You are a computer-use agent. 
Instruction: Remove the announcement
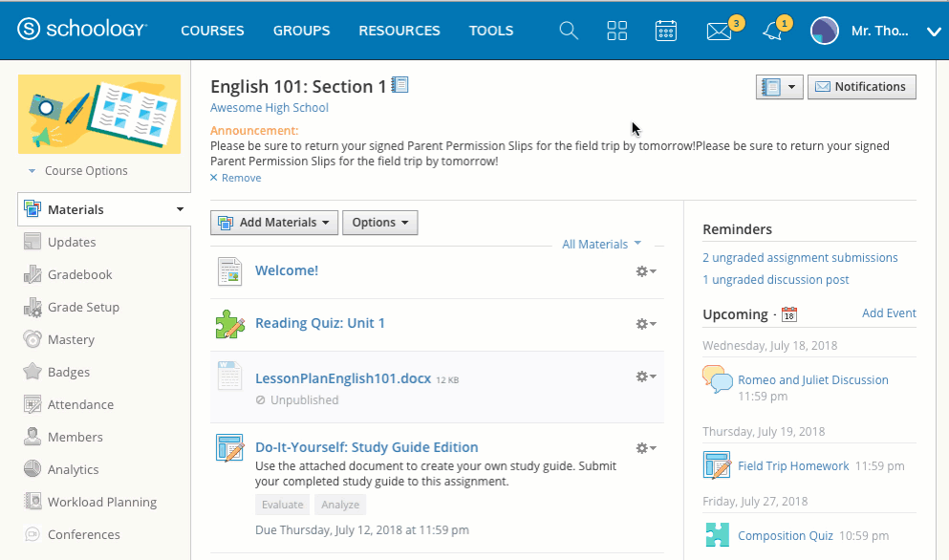[x=235, y=178]
